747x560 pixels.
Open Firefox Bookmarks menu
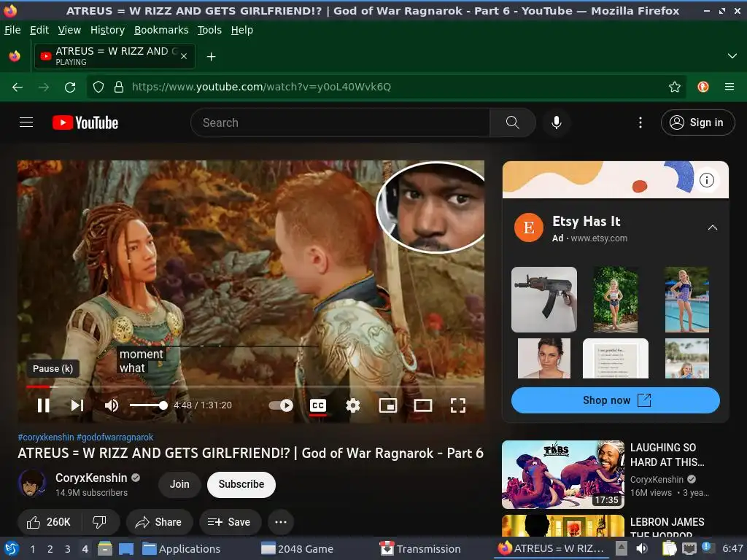pyautogui.click(x=161, y=30)
